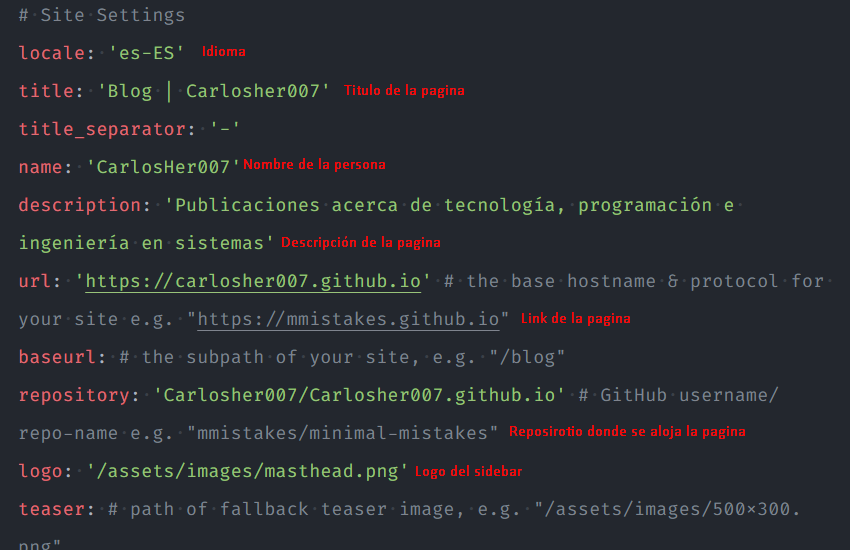Click the description key
The height and width of the screenshot is (550, 850).
[x=80, y=205]
